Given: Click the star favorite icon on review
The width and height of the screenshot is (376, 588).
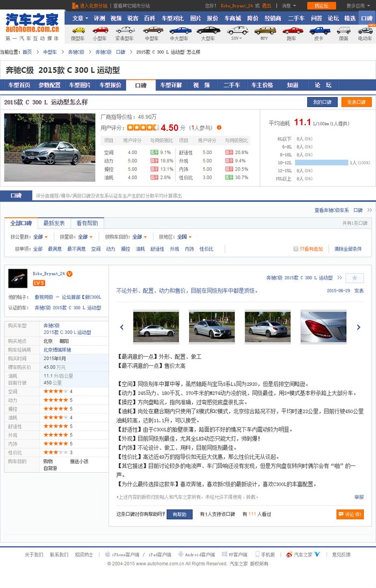Looking at the screenshot, I should pyautogui.click(x=355, y=278).
